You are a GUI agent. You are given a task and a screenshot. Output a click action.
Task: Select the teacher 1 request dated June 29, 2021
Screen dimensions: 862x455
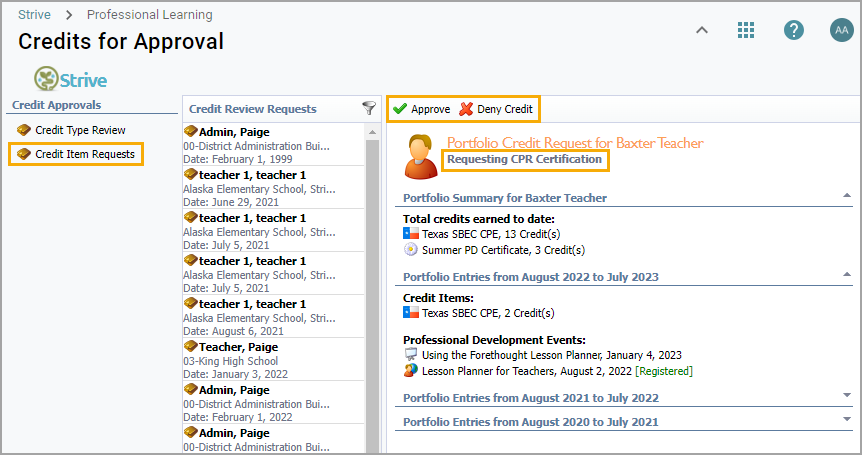[x=273, y=187]
